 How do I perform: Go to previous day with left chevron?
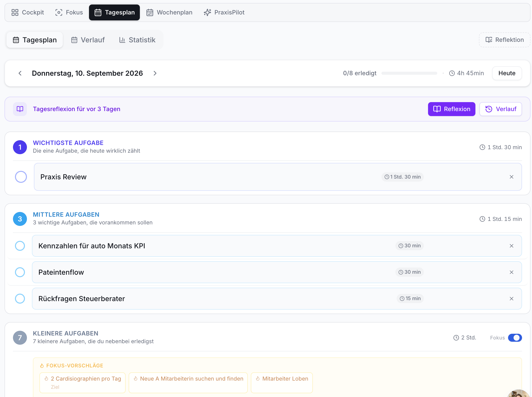(x=20, y=73)
